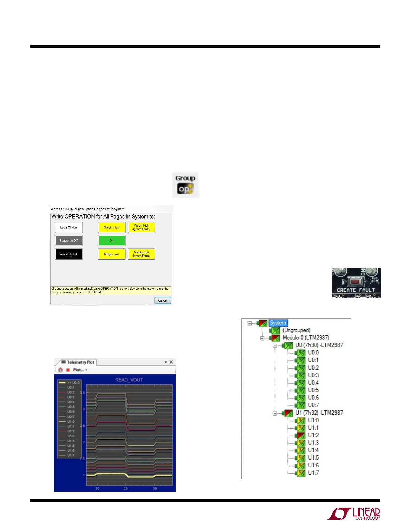
Task: Select the System tree item
Action: (x=278, y=323)
